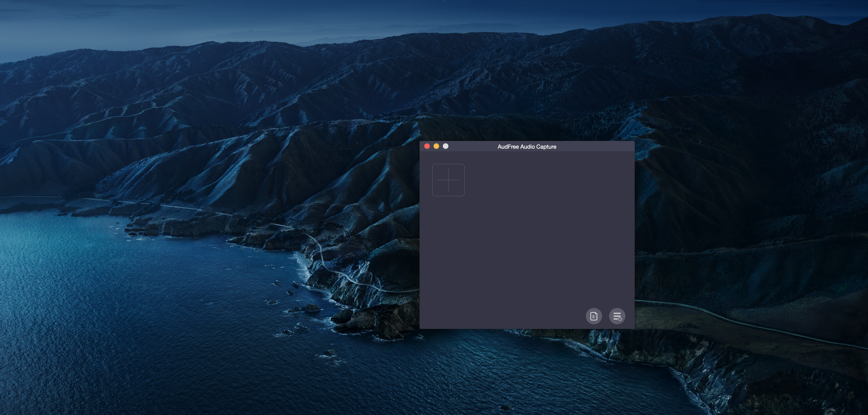868x415 pixels.
Task: Click the gray zoom window button
Action: pyautogui.click(x=445, y=146)
